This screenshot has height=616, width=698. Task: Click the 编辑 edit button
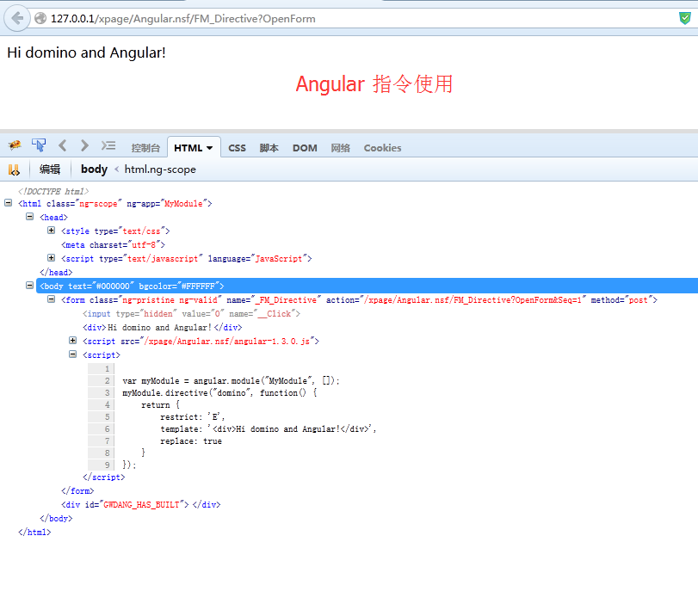tap(50, 169)
